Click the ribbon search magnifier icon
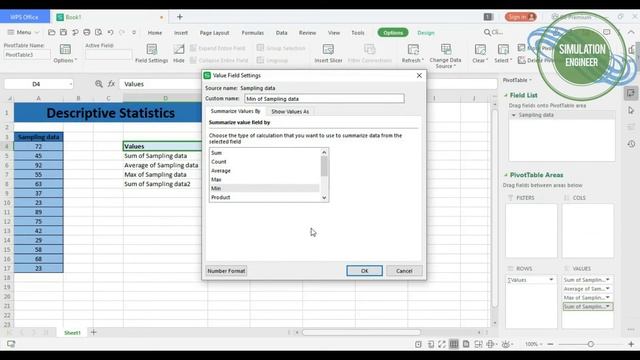The image size is (640, 360). tap(487, 32)
